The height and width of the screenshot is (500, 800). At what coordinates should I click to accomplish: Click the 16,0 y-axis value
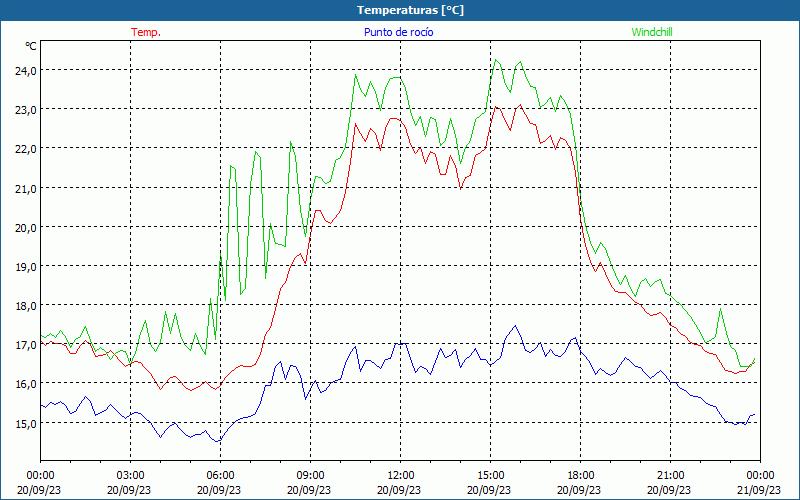point(25,384)
